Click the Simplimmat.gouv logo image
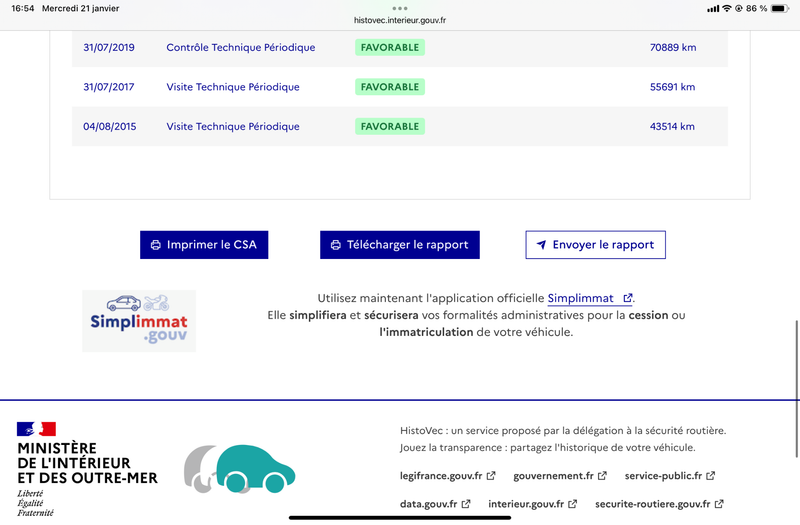Screen dimensions: 800x525 [x=139, y=321]
